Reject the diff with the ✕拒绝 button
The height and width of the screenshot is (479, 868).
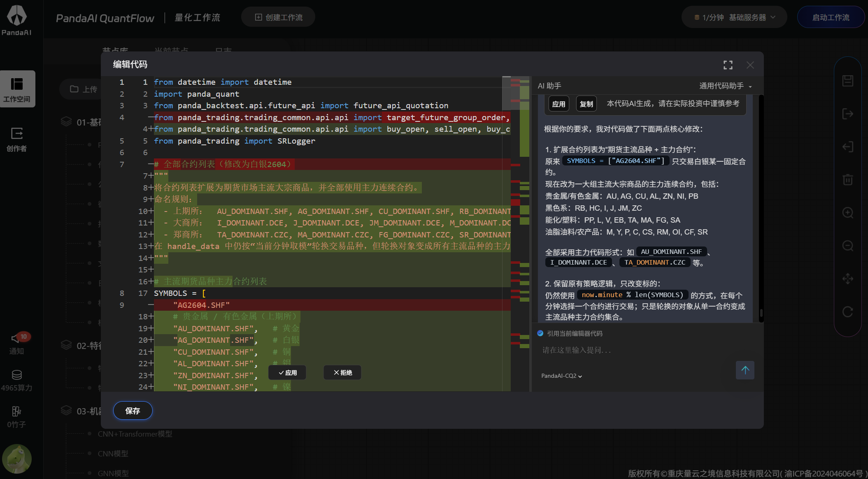342,372
